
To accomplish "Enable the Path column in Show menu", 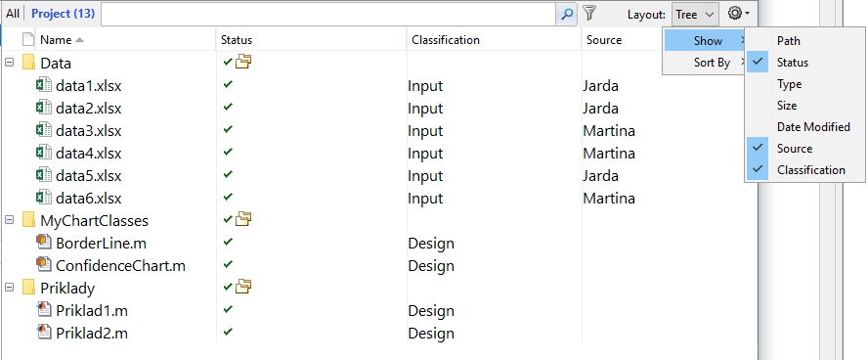I will pos(805,41).
